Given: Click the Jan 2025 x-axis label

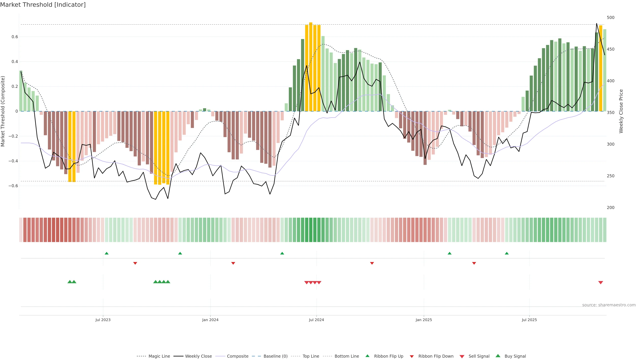Looking at the screenshot, I should 423,320.
